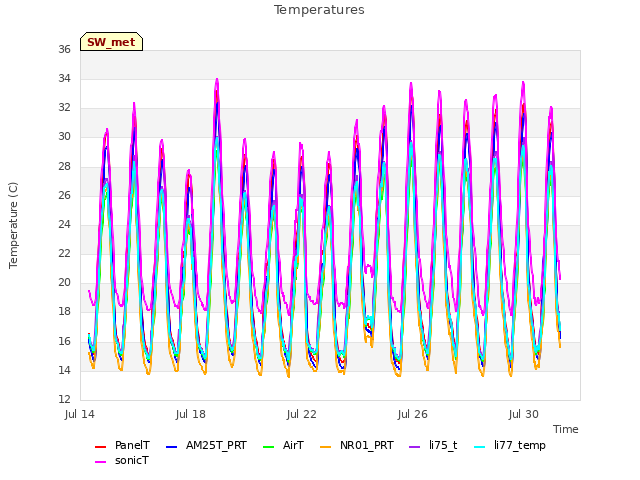Click the Jul 22 x-axis tick label
This screenshot has height=480, width=640.
302,414
